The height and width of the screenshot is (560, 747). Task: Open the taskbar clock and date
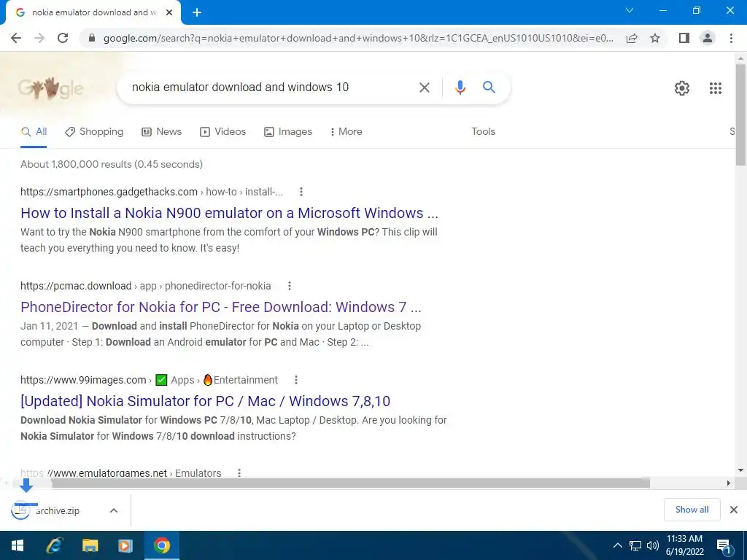tap(684, 545)
